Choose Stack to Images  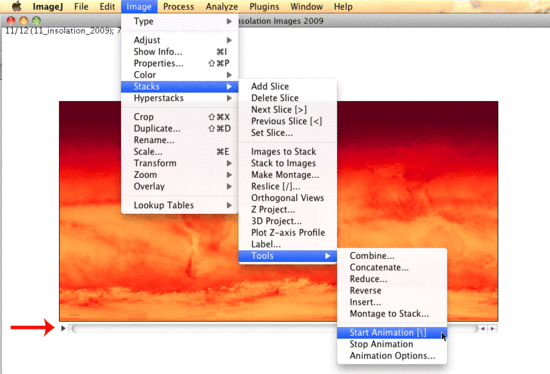pyautogui.click(x=288, y=163)
